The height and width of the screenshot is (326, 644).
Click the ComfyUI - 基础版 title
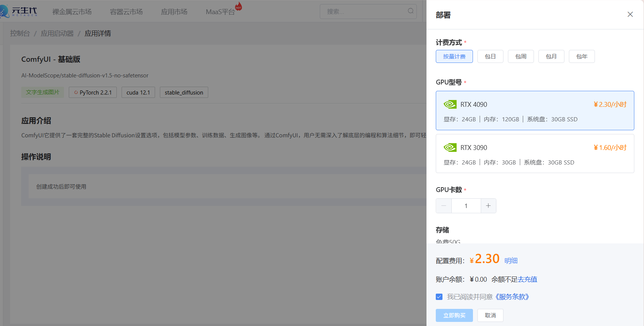click(x=51, y=60)
